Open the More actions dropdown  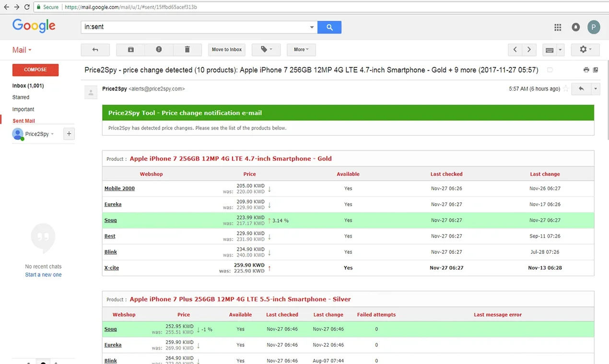[x=301, y=49]
